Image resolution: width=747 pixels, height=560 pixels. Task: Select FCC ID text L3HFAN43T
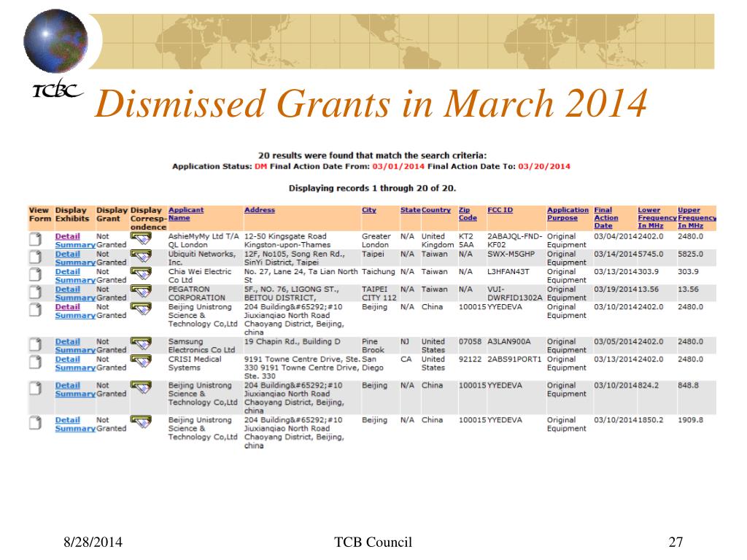pos(508,271)
